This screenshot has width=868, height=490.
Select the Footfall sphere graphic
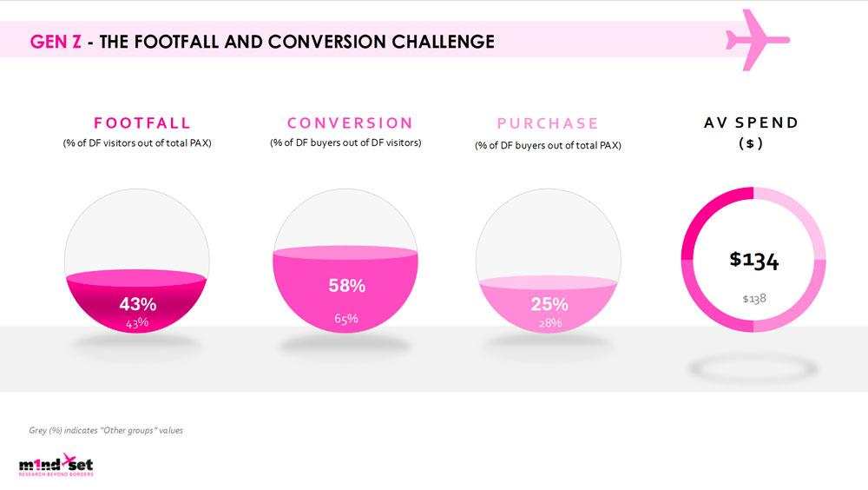coord(137,262)
